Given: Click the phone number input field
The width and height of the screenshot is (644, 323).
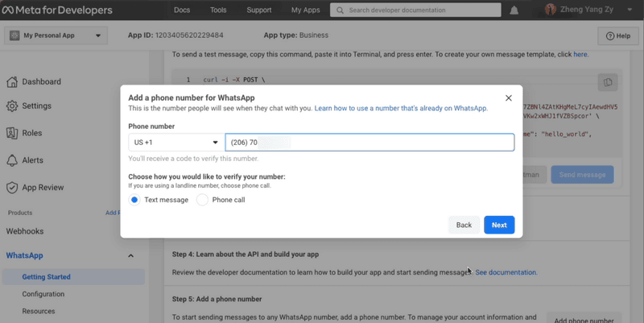Looking at the screenshot, I should (x=369, y=143).
